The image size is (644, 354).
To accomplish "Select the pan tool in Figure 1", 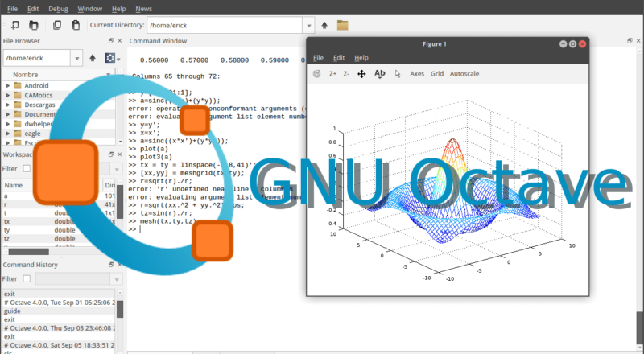I will (361, 74).
